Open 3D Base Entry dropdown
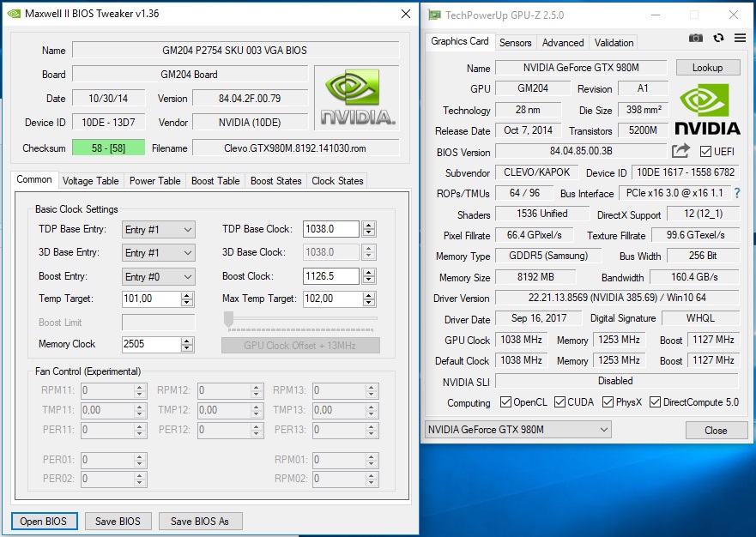756x537 pixels. 159,252
